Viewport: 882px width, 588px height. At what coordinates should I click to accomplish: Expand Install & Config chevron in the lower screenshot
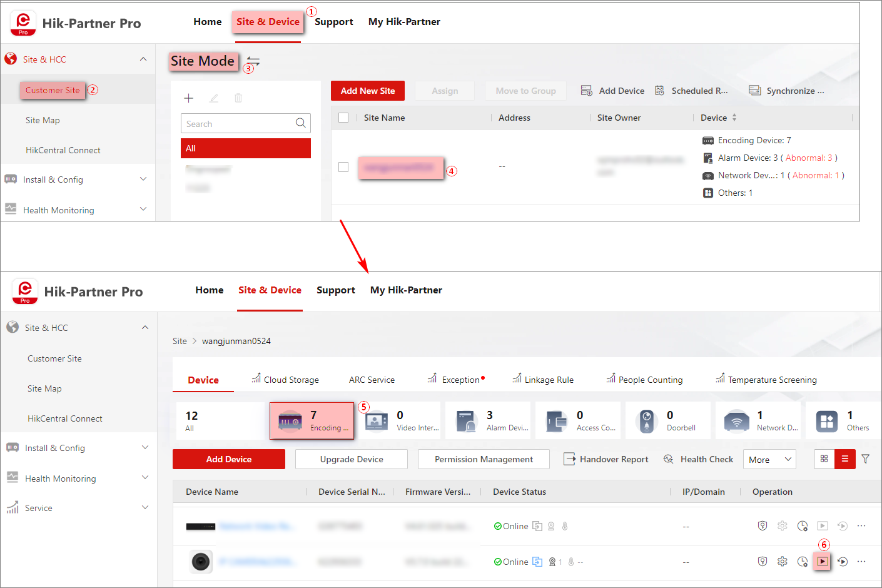point(145,447)
